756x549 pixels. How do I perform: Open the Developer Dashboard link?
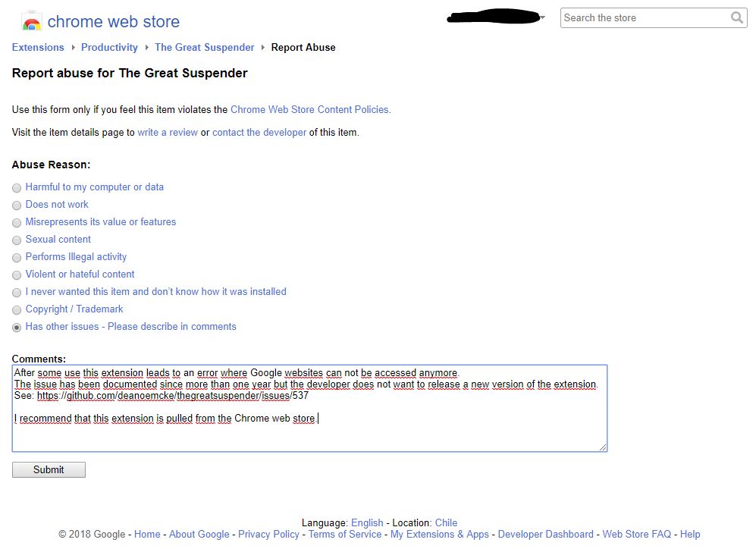click(x=546, y=534)
